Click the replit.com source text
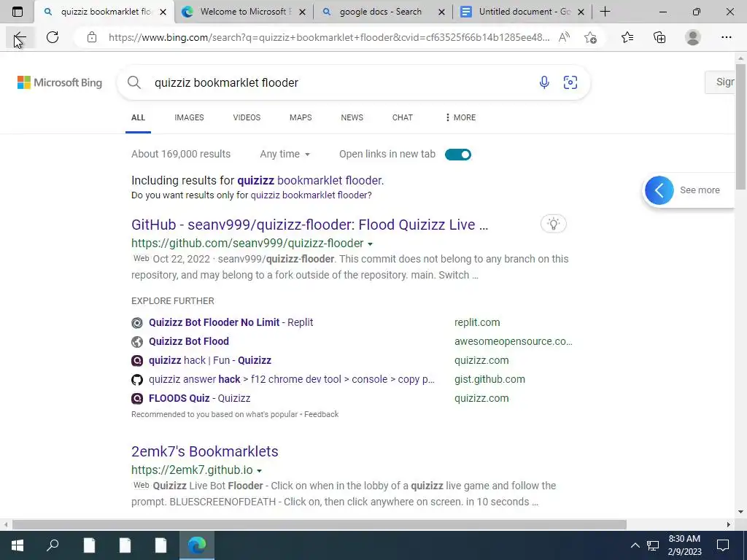This screenshot has height=560, width=747. tap(477, 322)
